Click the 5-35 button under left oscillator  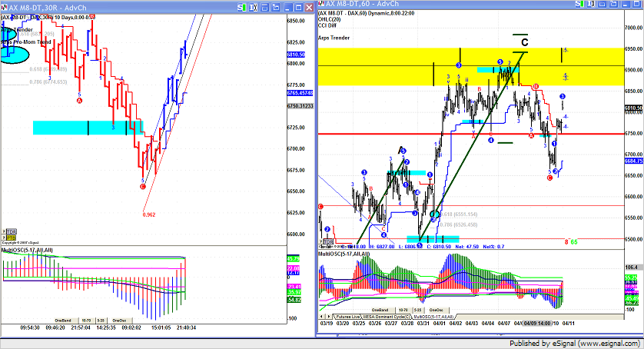[x=102, y=320]
